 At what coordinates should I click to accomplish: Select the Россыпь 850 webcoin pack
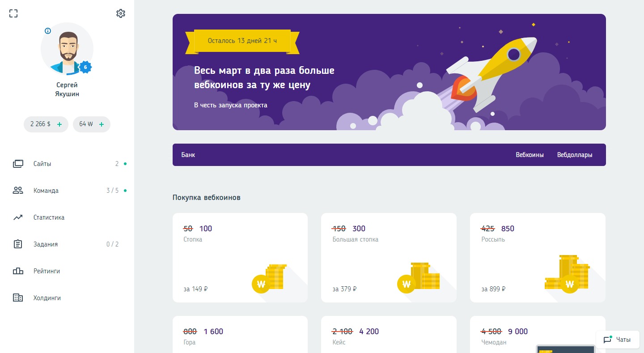click(538, 258)
